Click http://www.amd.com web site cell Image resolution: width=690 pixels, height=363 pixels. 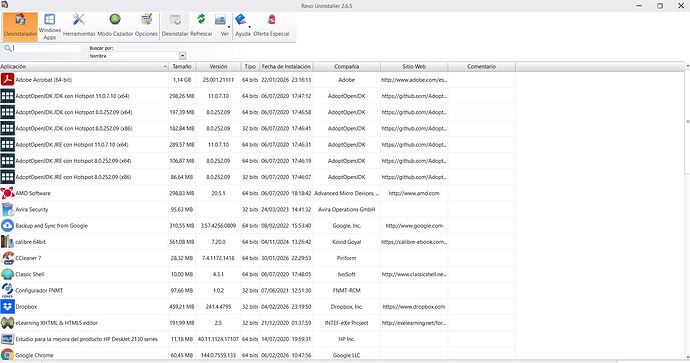point(414,193)
